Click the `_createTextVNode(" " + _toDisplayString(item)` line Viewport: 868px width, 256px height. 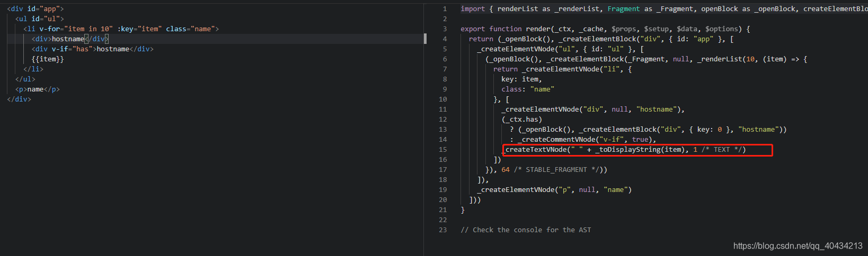click(624, 149)
